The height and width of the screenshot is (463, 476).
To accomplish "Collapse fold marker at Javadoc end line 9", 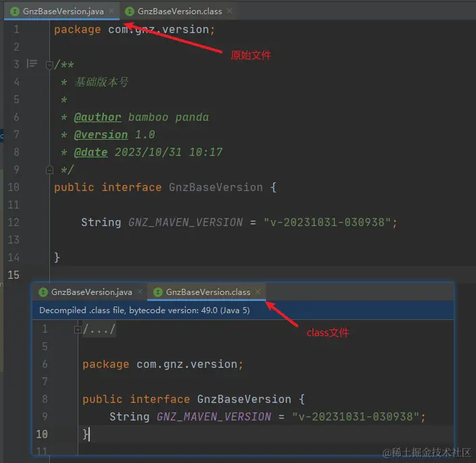I will [49, 170].
